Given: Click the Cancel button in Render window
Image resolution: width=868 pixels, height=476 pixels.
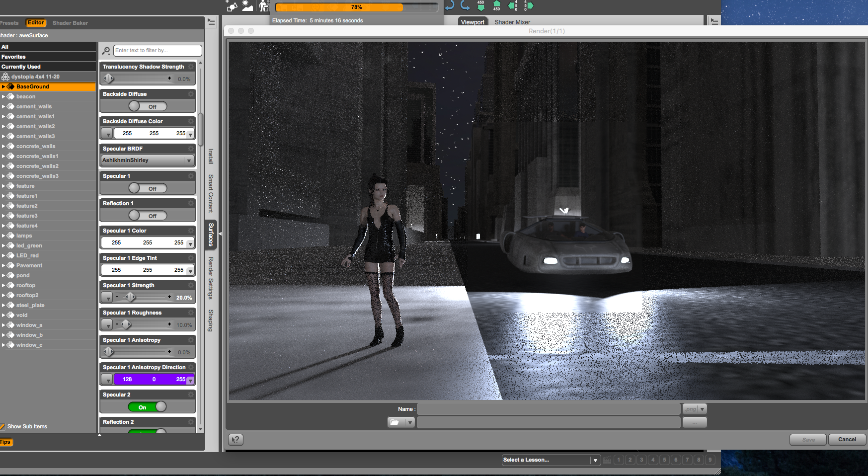Looking at the screenshot, I should pos(847,439).
